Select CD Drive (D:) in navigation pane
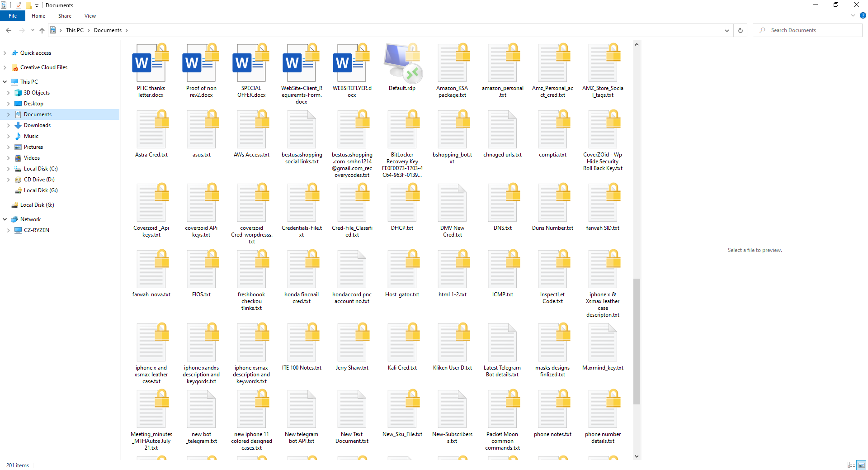 coord(39,180)
